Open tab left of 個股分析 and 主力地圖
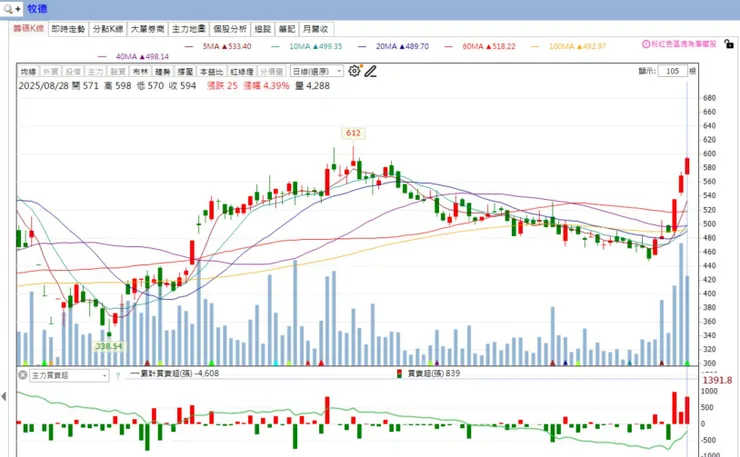 click(147, 29)
